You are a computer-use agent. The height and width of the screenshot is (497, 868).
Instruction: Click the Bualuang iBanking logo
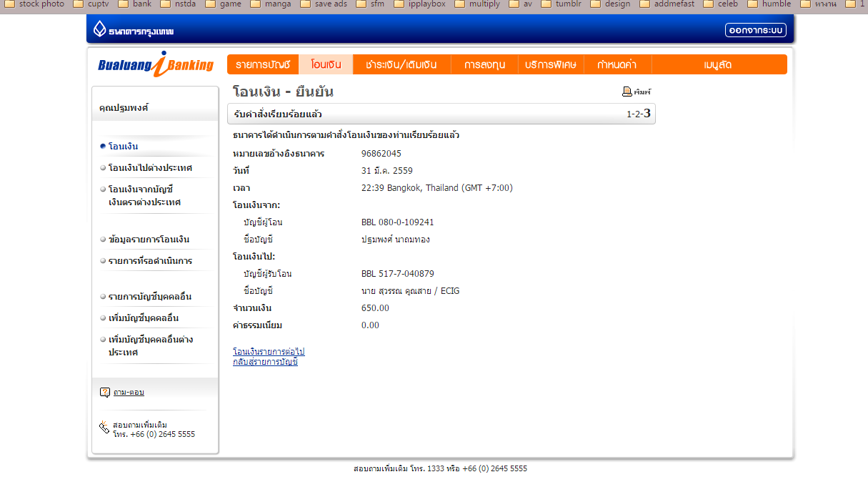(156, 64)
